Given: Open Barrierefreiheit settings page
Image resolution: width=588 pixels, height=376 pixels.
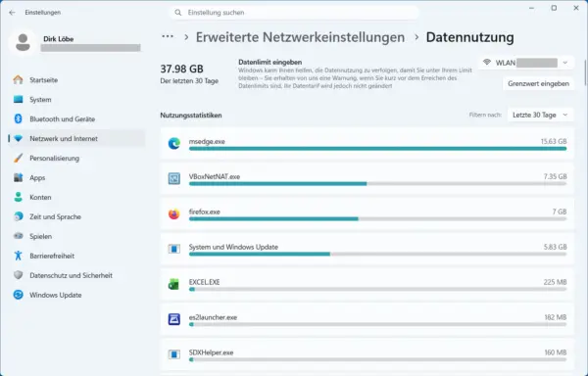Looking at the screenshot, I should pyautogui.click(x=76, y=256).
